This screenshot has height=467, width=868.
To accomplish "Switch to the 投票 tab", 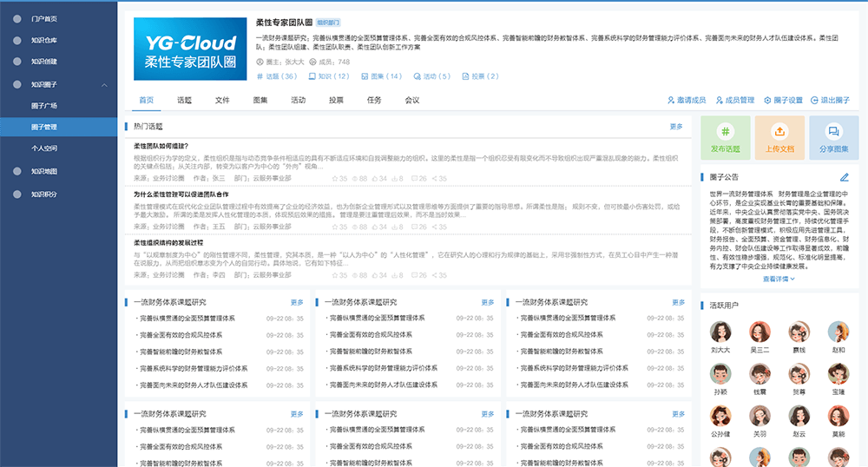I will click(x=336, y=100).
